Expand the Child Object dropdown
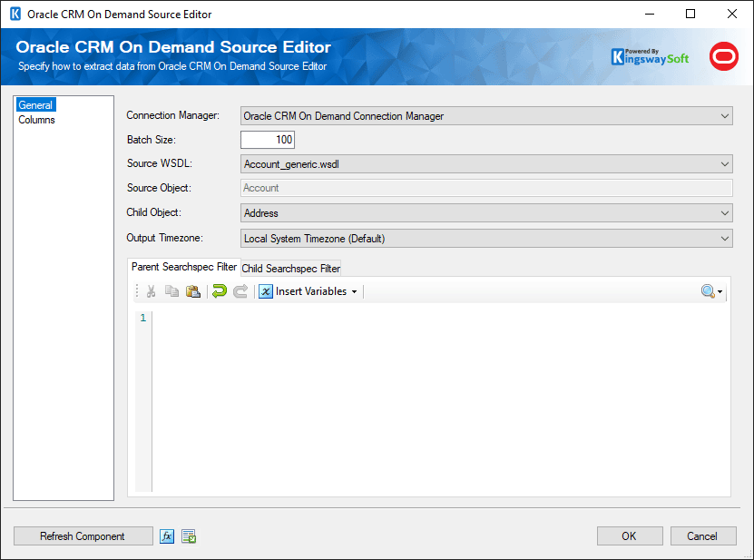754x560 pixels. pyautogui.click(x=725, y=213)
